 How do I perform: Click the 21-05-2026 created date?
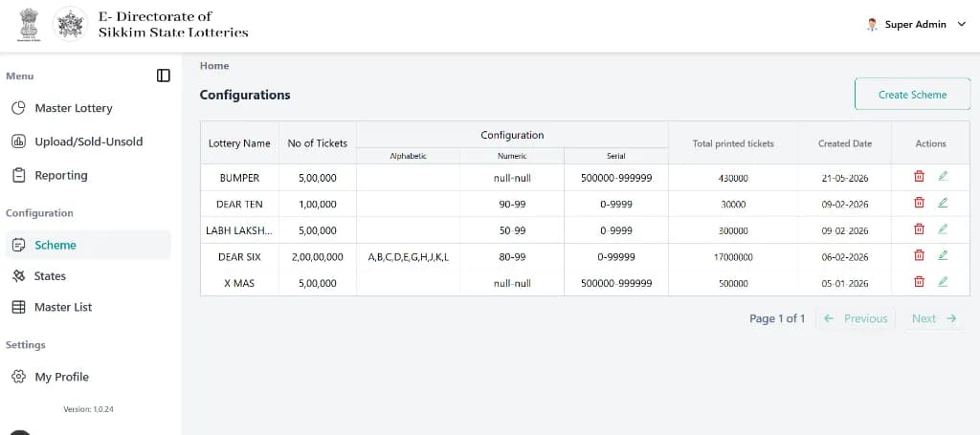pyautogui.click(x=845, y=178)
